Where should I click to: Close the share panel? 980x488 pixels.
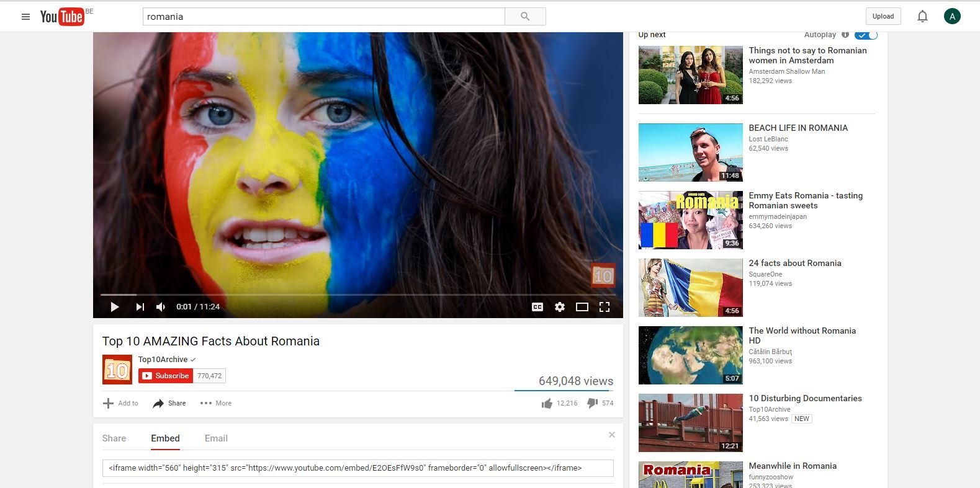(x=612, y=435)
